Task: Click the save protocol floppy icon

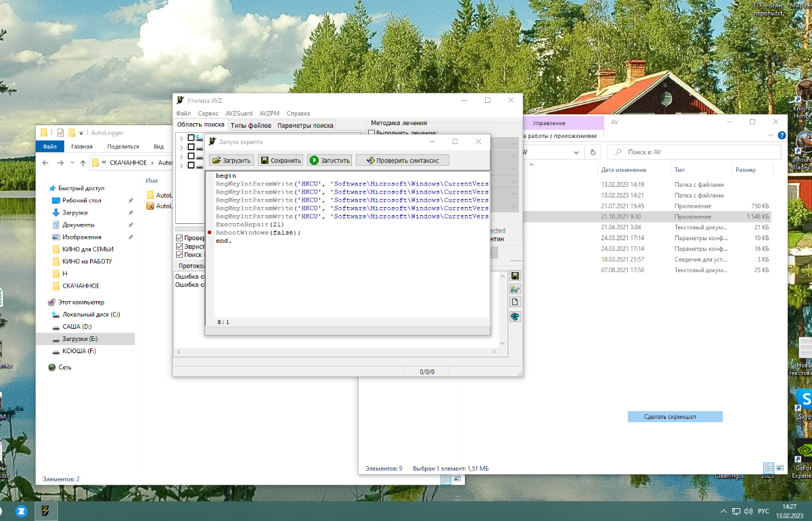Action: (x=515, y=276)
